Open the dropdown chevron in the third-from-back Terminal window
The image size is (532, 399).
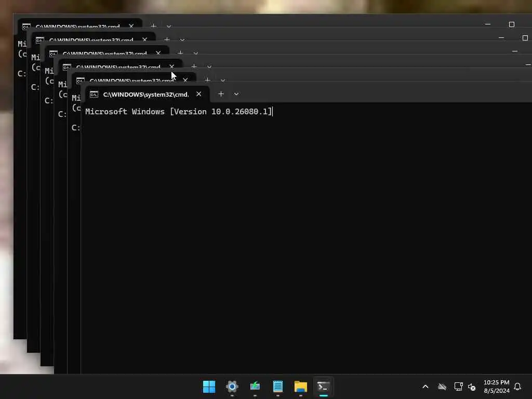196,54
